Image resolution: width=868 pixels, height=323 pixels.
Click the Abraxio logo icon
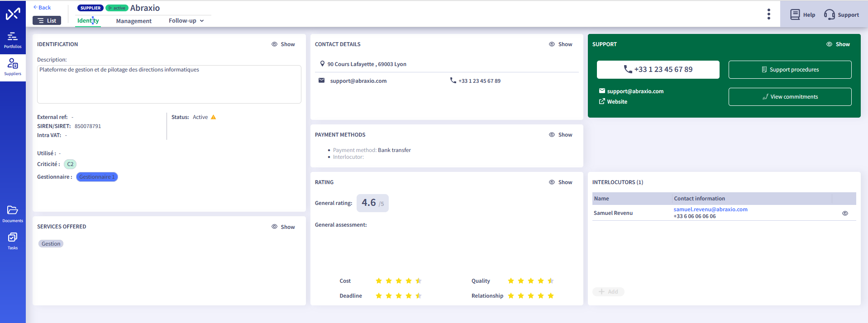click(x=13, y=14)
